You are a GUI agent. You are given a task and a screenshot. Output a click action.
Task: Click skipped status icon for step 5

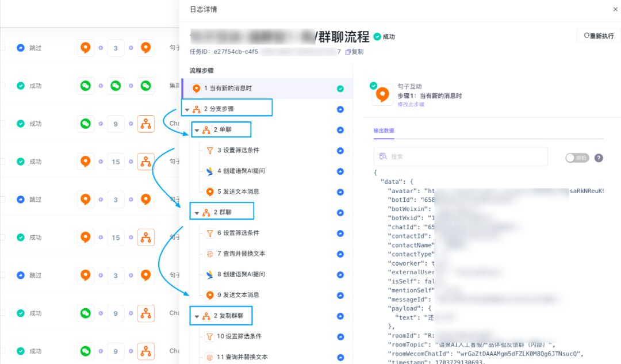(340, 192)
